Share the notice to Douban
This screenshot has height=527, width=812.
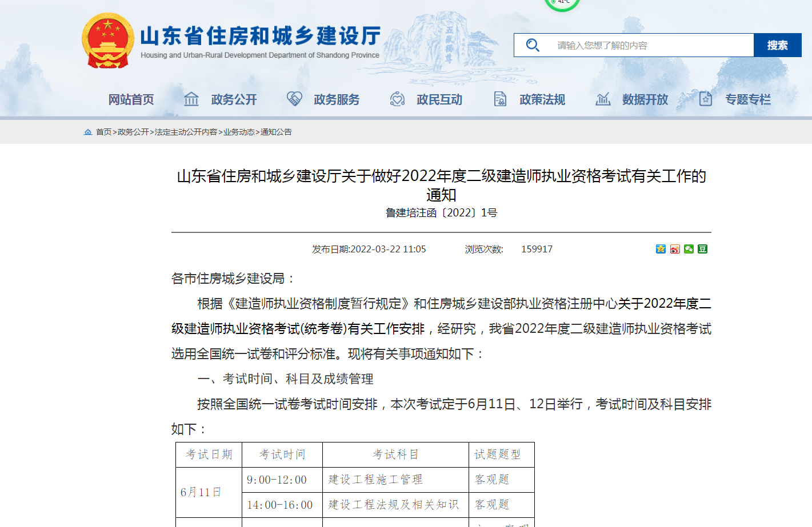click(x=703, y=249)
